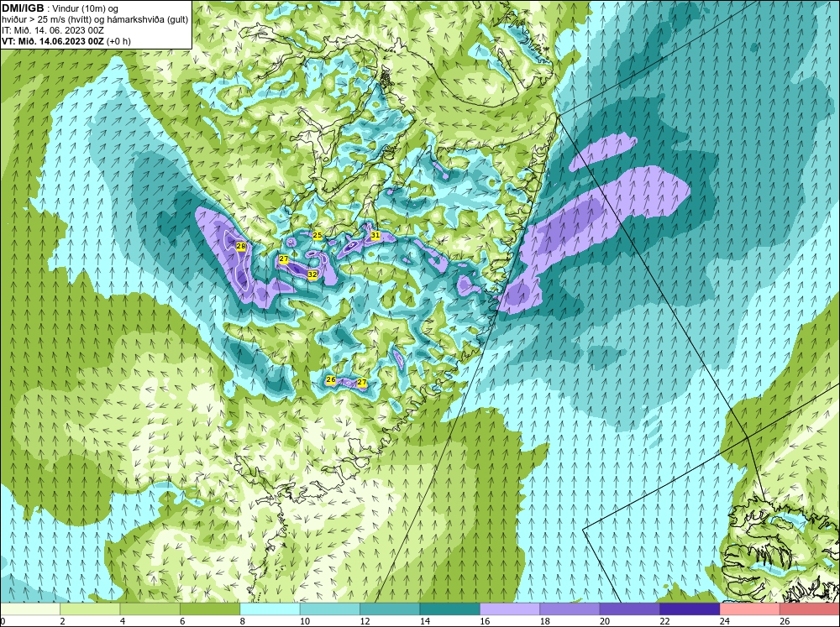
Task: Click the "DMI/IGB : Vindur (10m) og" title line
Action: (61, 8)
